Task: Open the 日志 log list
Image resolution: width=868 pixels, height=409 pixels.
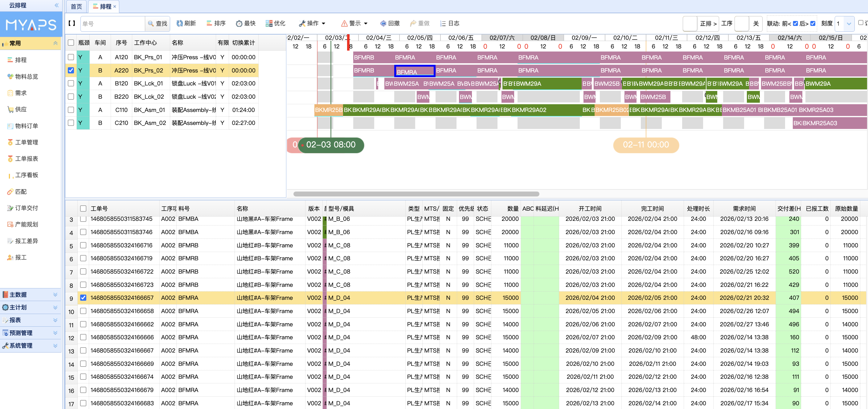Action: coord(449,23)
